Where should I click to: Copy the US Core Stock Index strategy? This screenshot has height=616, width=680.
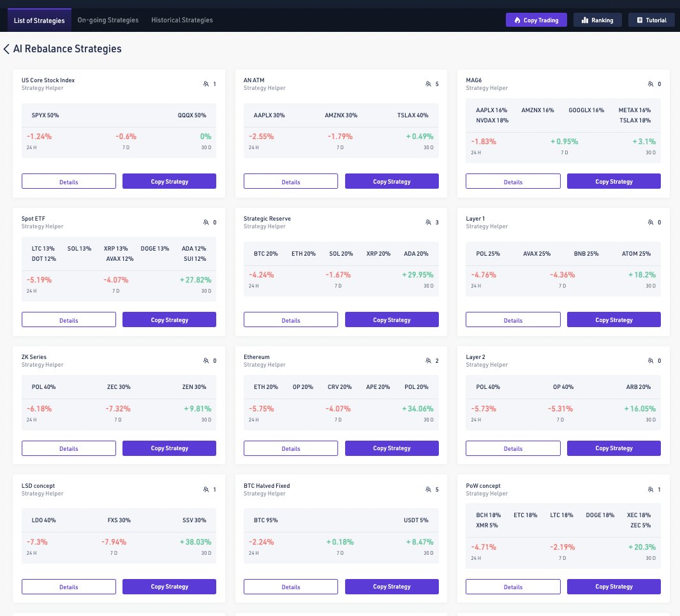point(169,181)
